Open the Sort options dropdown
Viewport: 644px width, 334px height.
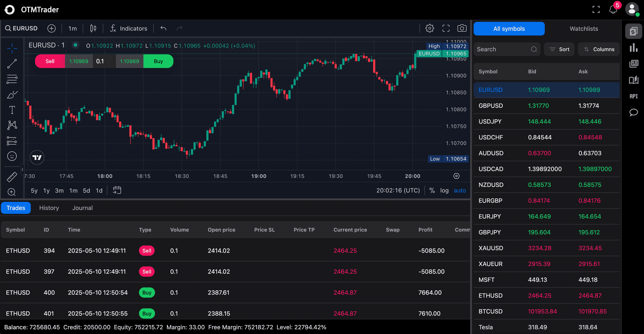coord(559,49)
